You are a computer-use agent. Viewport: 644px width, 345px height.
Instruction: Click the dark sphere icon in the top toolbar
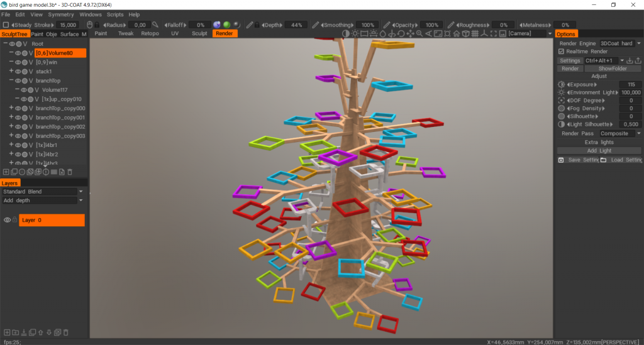tap(236, 25)
